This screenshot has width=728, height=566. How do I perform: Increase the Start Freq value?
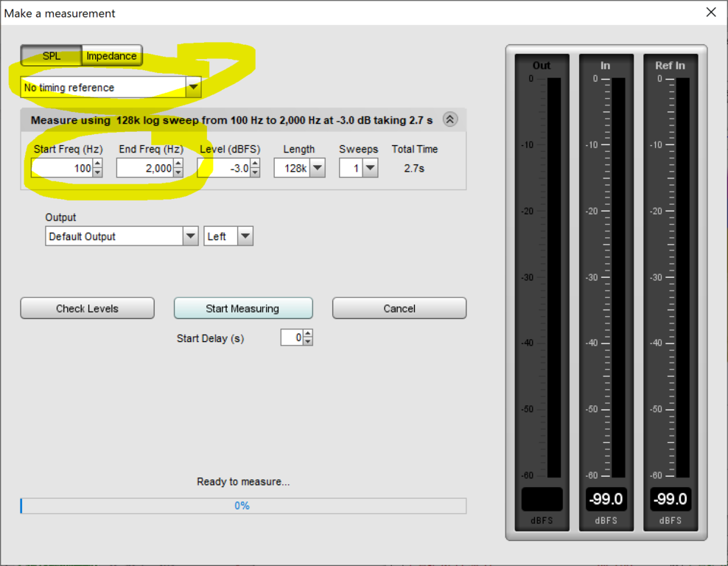click(x=97, y=163)
